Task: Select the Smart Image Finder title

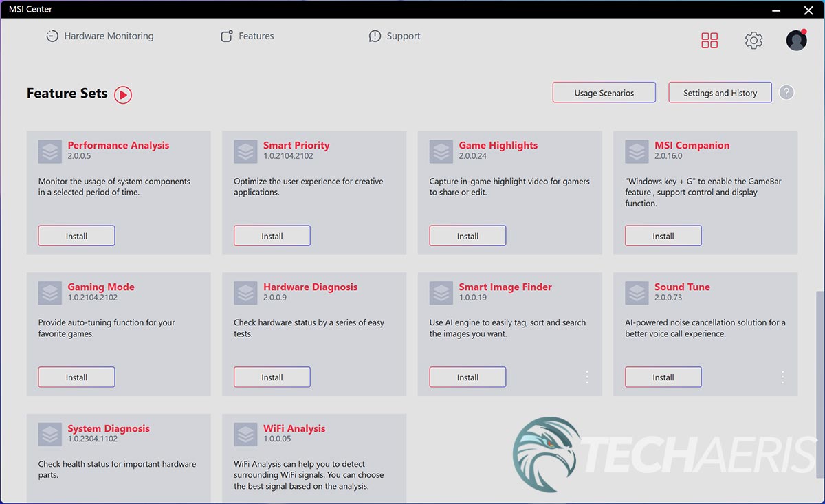Action: point(505,287)
